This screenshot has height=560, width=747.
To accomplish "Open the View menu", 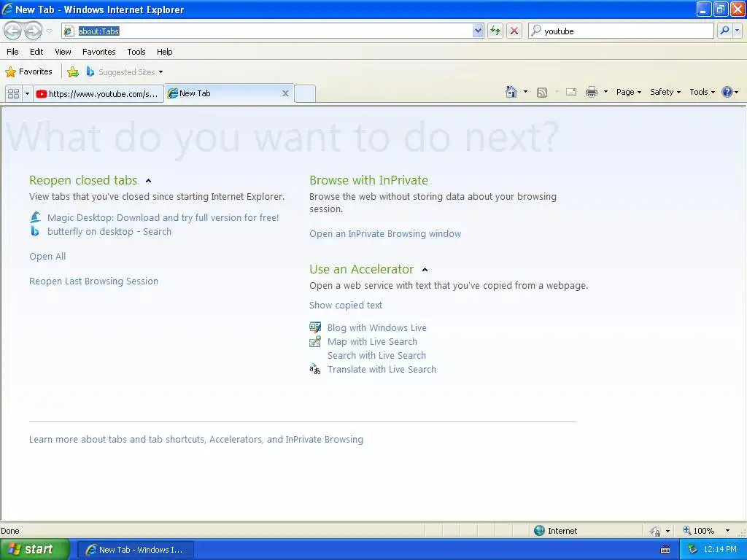I will [x=63, y=52].
